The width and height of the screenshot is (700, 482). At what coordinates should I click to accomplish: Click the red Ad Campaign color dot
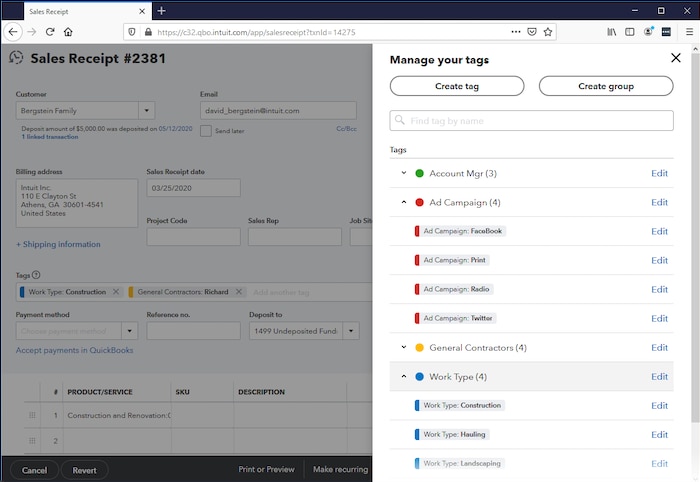[419, 202]
